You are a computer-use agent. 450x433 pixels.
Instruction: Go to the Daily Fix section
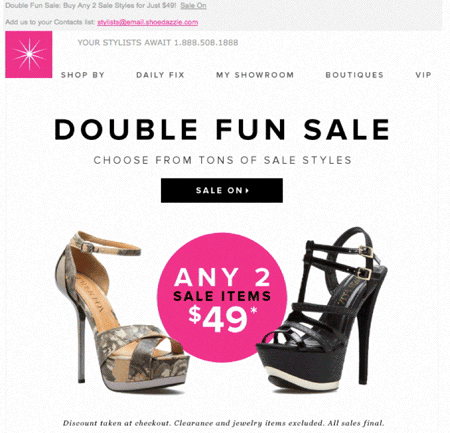(160, 75)
